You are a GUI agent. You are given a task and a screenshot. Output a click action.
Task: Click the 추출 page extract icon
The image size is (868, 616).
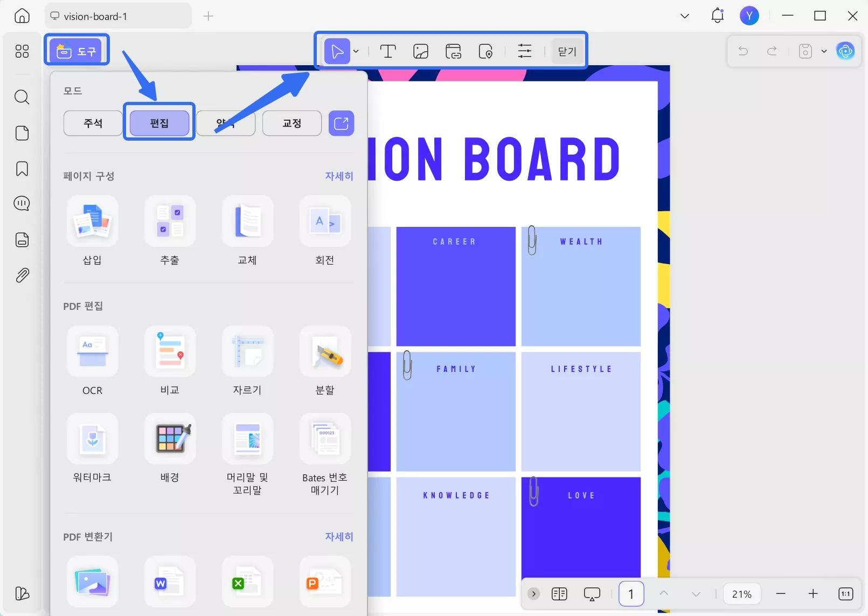click(170, 221)
